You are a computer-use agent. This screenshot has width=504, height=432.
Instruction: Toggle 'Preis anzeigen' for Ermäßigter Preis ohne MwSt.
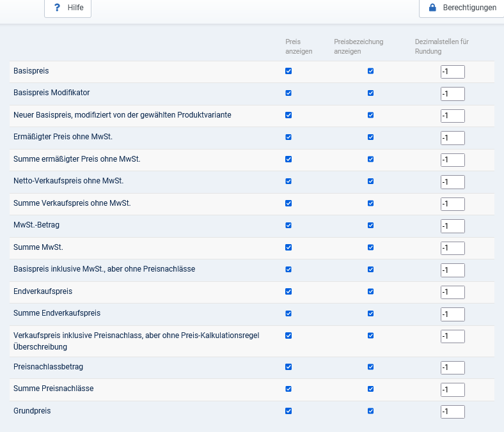pos(288,137)
